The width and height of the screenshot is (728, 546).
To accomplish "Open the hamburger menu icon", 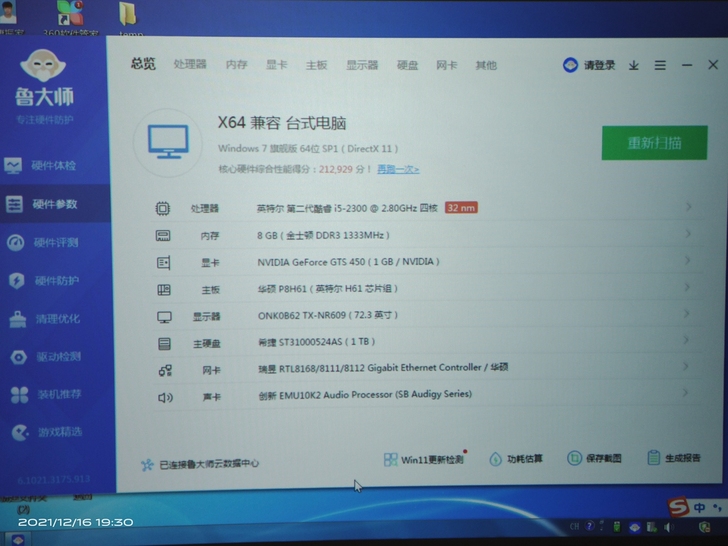I will click(x=660, y=65).
